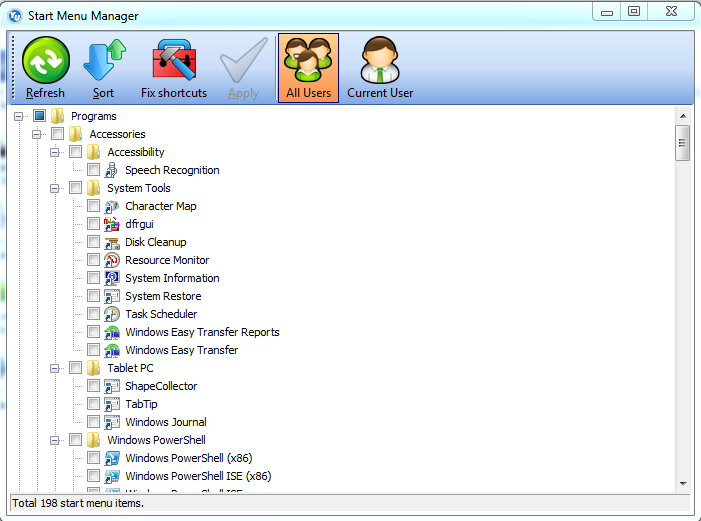
Task: Click the Task Scheduler clock icon
Action: tap(111, 314)
